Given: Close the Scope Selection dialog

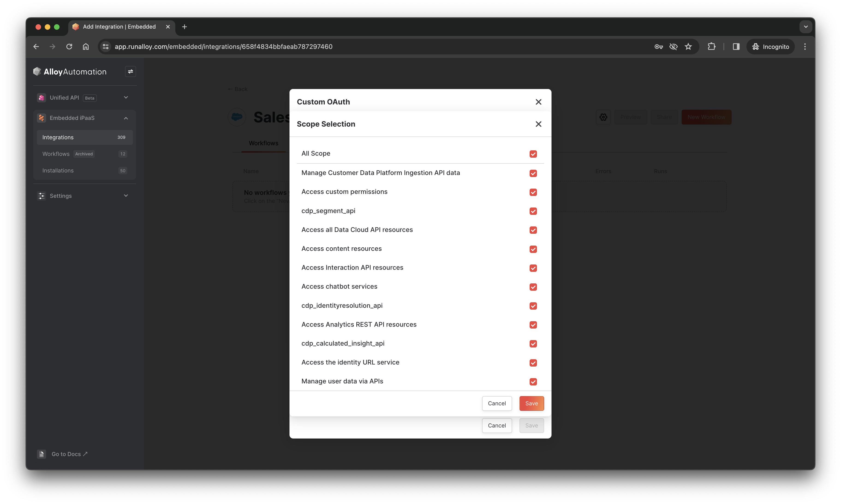Looking at the screenshot, I should [x=538, y=124].
